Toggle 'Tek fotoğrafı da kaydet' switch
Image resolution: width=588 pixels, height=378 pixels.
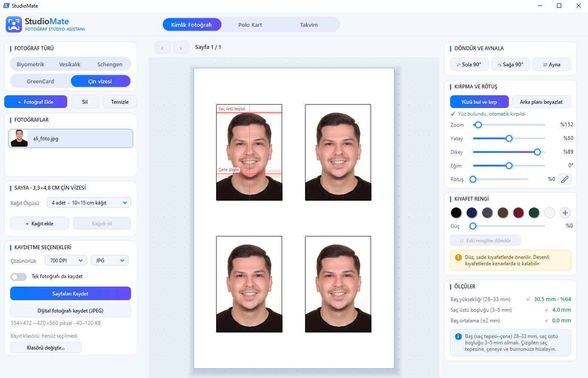coord(18,277)
